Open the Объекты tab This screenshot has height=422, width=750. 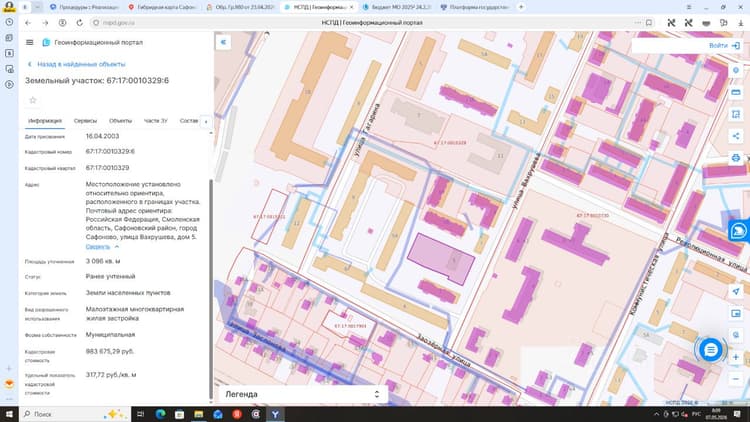coord(121,121)
